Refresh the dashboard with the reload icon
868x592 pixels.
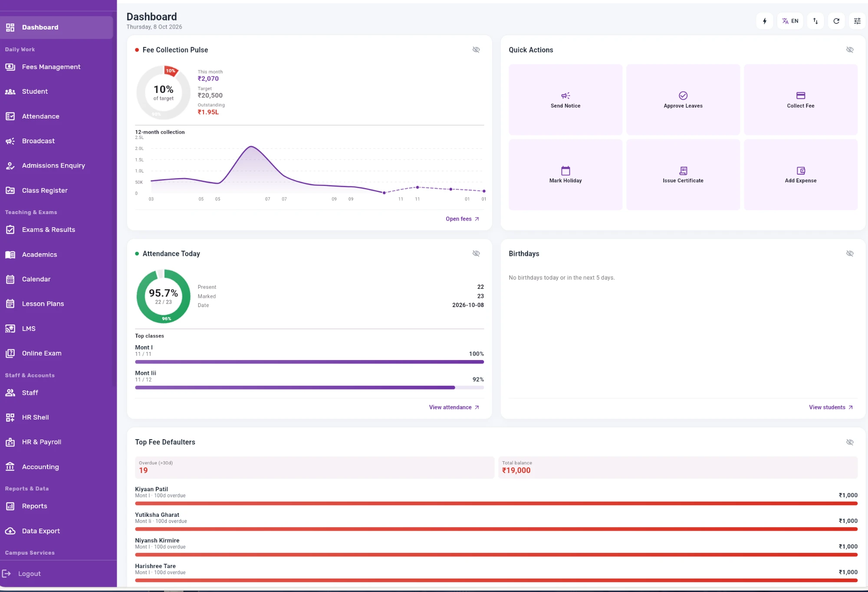coord(836,21)
